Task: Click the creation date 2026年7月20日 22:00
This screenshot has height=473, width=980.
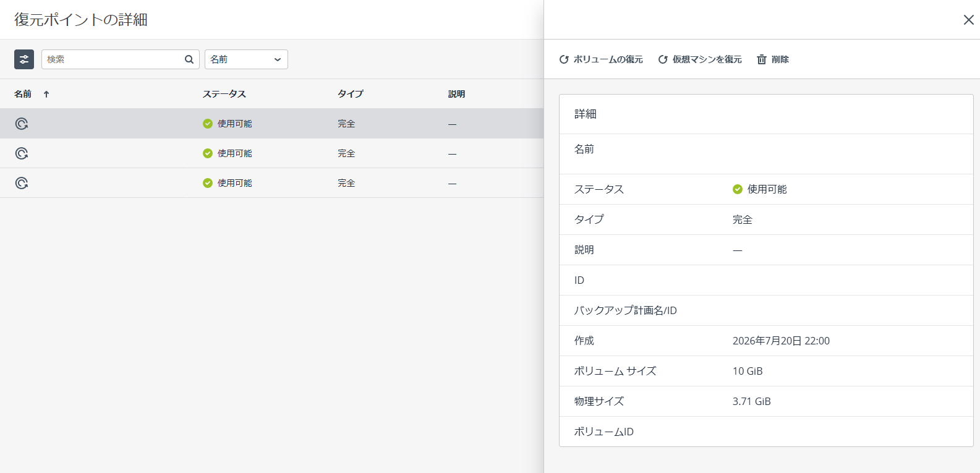Action: (x=781, y=341)
